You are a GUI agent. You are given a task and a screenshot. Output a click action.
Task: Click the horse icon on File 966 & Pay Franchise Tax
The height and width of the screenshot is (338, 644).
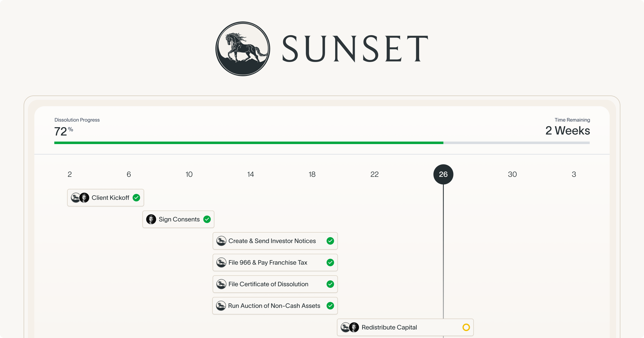tap(222, 263)
